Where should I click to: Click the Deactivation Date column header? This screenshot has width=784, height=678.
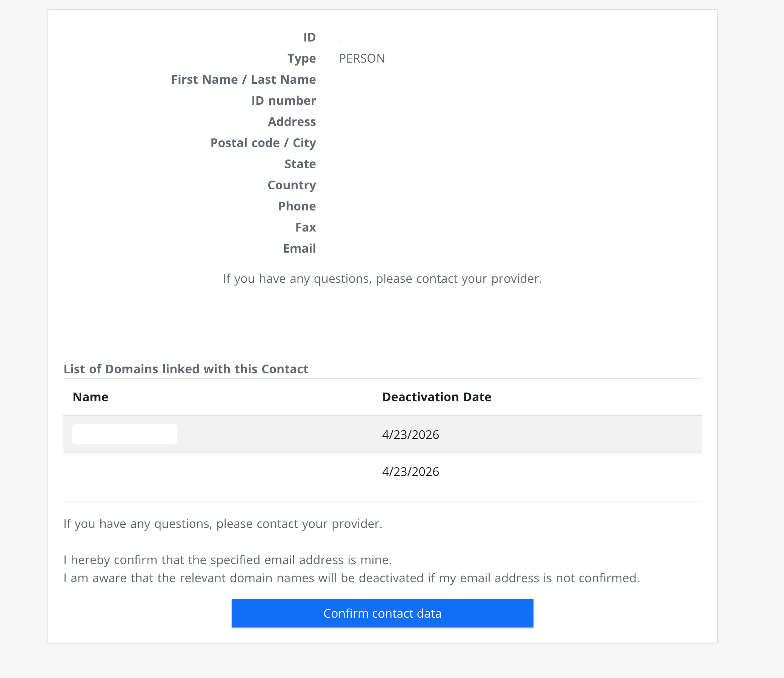(437, 397)
